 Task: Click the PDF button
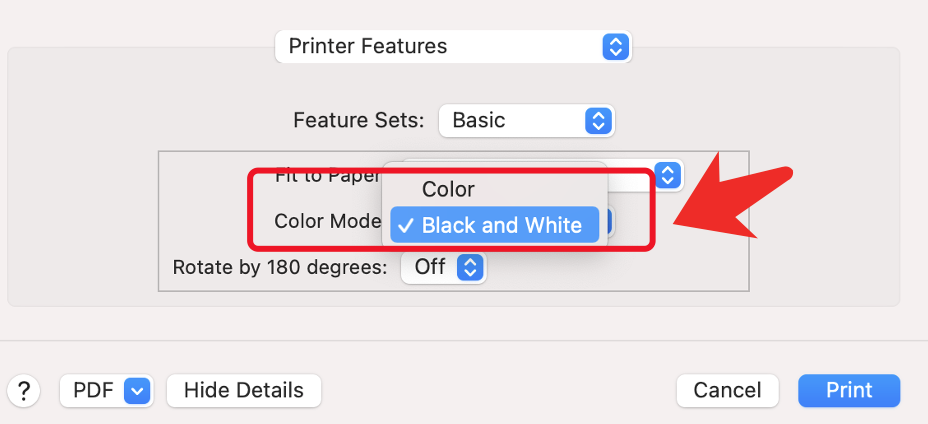[x=92, y=390]
